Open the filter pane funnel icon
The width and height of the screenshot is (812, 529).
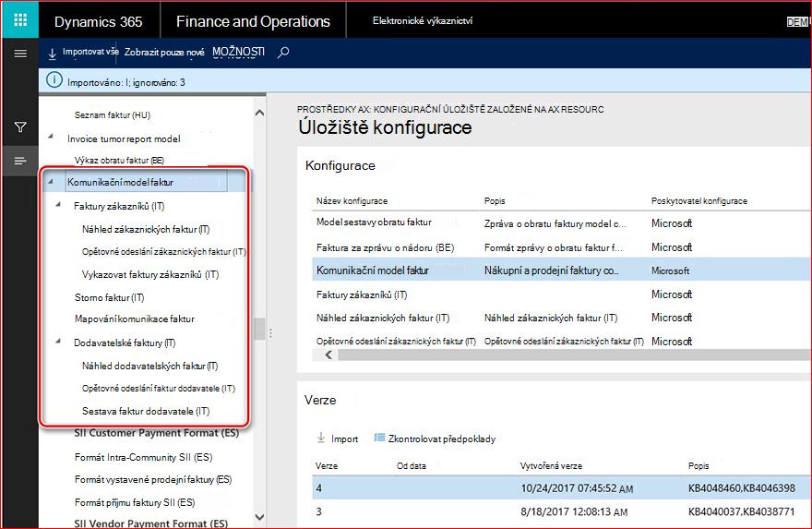coord(20,126)
